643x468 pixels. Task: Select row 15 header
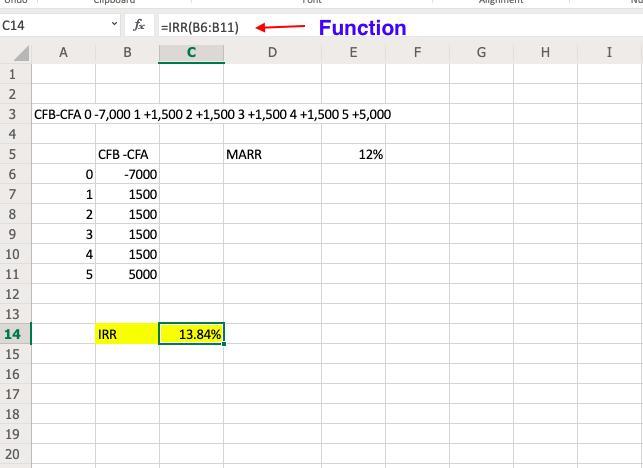[x=15, y=354]
